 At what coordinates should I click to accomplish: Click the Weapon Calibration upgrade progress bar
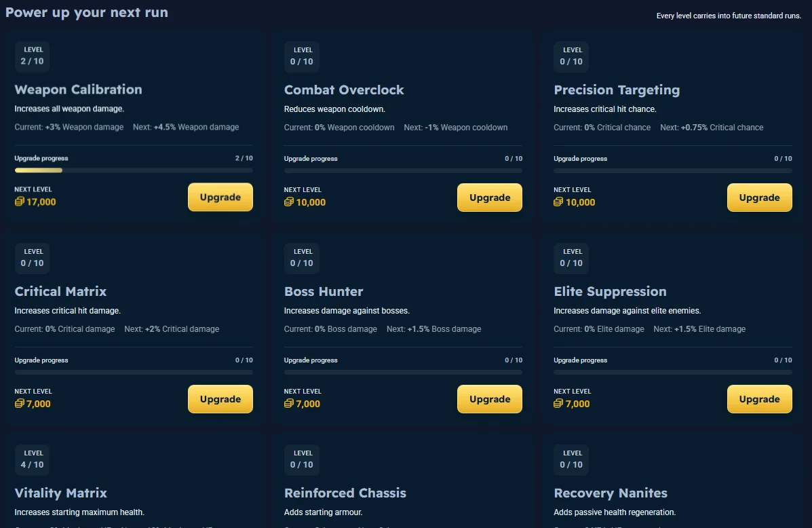[134, 170]
